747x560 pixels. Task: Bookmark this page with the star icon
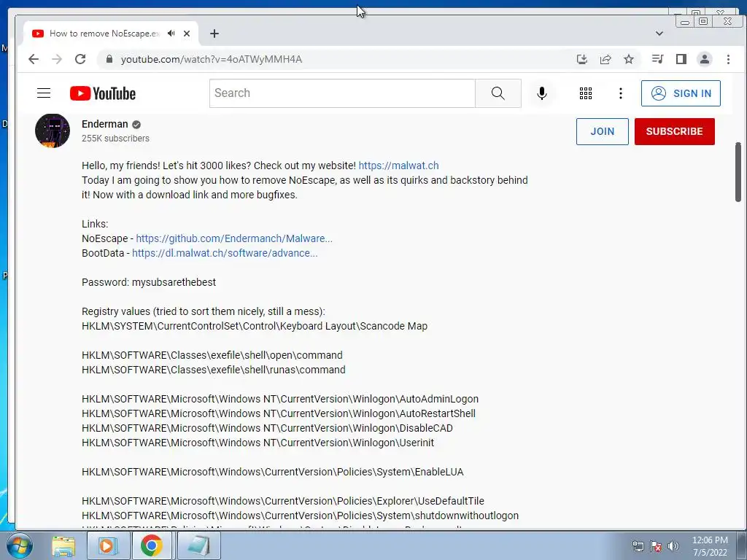(629, 59)
